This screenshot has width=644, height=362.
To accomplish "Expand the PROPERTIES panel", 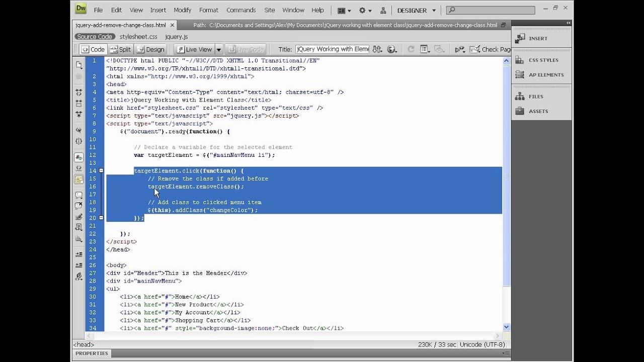I will (x=92, y=353).
